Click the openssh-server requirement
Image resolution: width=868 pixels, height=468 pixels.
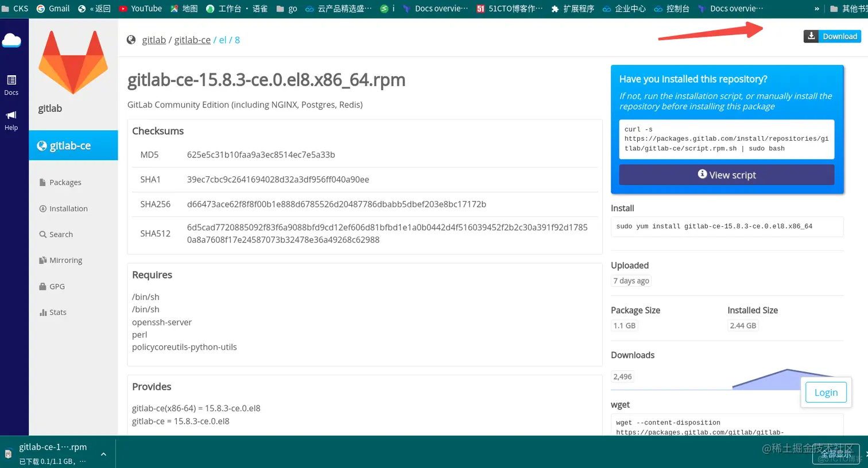tap(162, 322)
